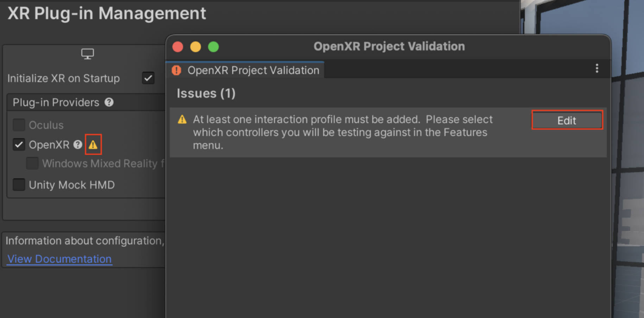
Task: Check the Windows Mixed Reality feature checkbox
Action: pyautogui.click(x=32, y=164)
